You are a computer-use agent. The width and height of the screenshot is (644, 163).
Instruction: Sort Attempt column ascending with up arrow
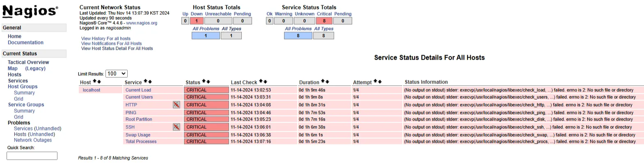pos(375,81)
